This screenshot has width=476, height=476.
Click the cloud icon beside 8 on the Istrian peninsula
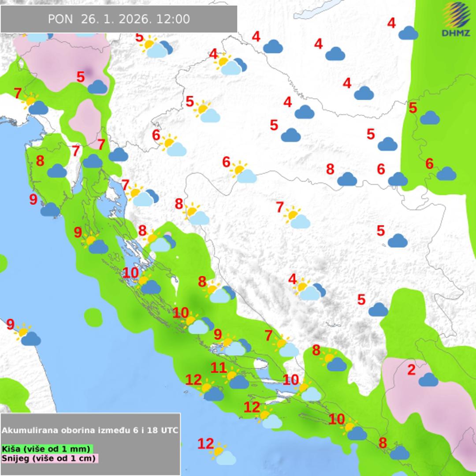57,171
